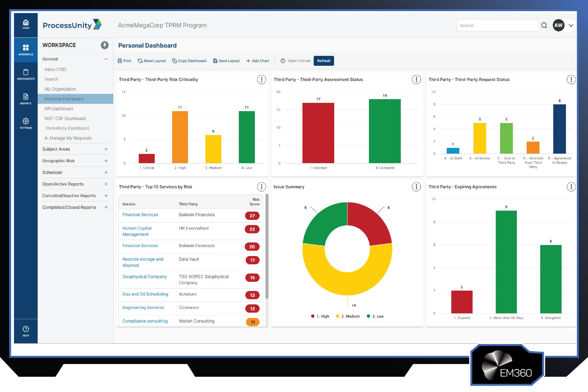Screen dimensions: 588x392
Task: Open Human Capital Management link
Action: [137, 231]
